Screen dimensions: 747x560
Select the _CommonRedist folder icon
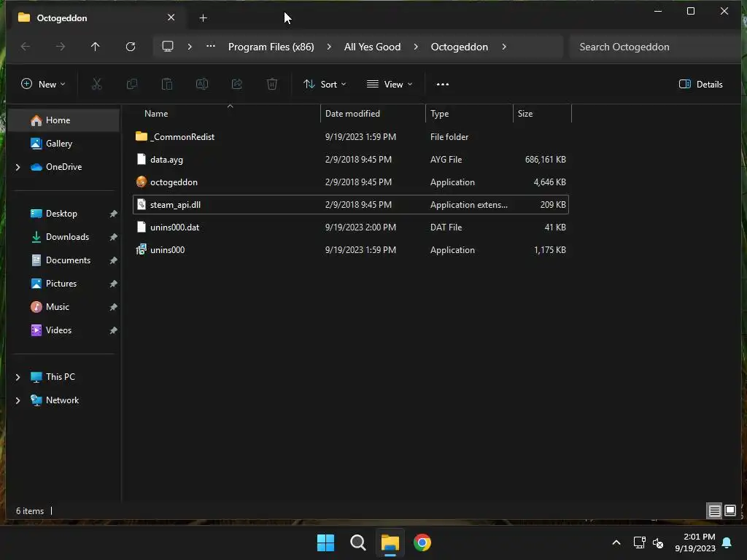pyautogui.click(x=141, y=136)
